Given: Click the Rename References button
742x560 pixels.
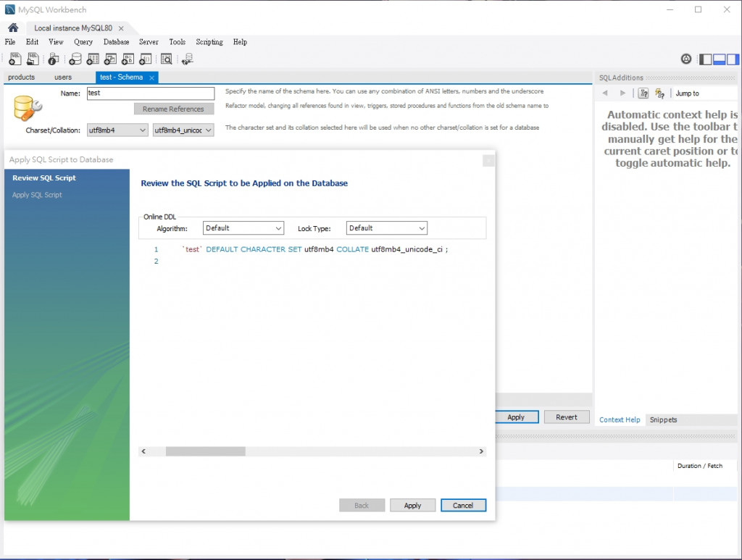Looking at the screenshot, I should pos(174,109).
